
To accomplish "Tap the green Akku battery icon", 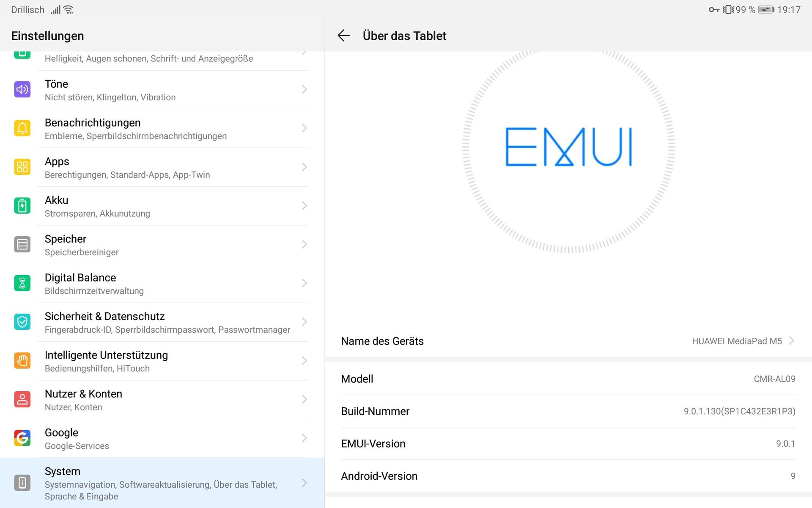I will pos(22,206).
